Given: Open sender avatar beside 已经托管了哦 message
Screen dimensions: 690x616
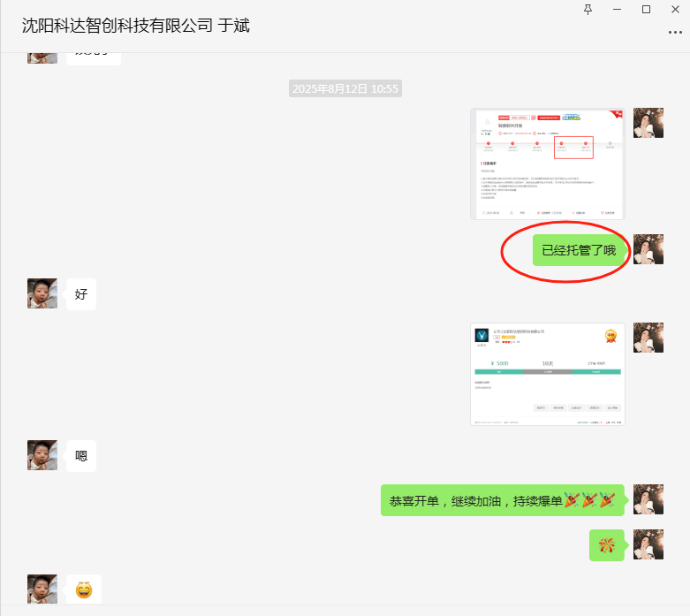Looking at the screenshot, I should tap(648, 249).
